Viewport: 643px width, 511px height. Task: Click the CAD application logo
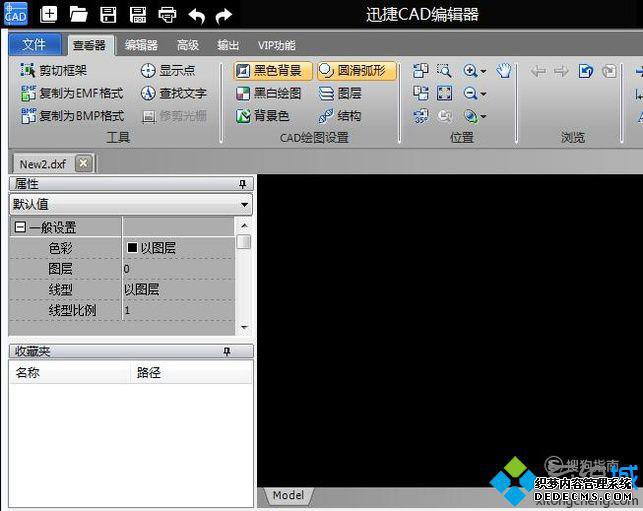16,14
